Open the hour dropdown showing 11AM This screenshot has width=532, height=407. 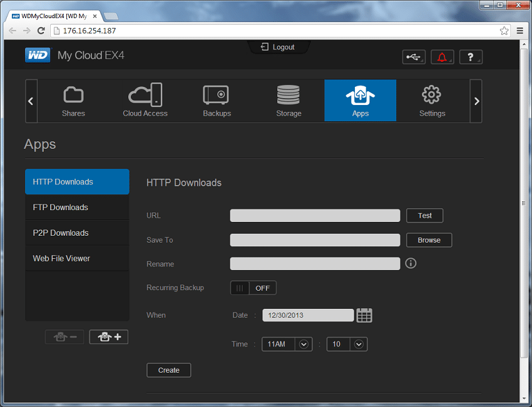(287, 344)
